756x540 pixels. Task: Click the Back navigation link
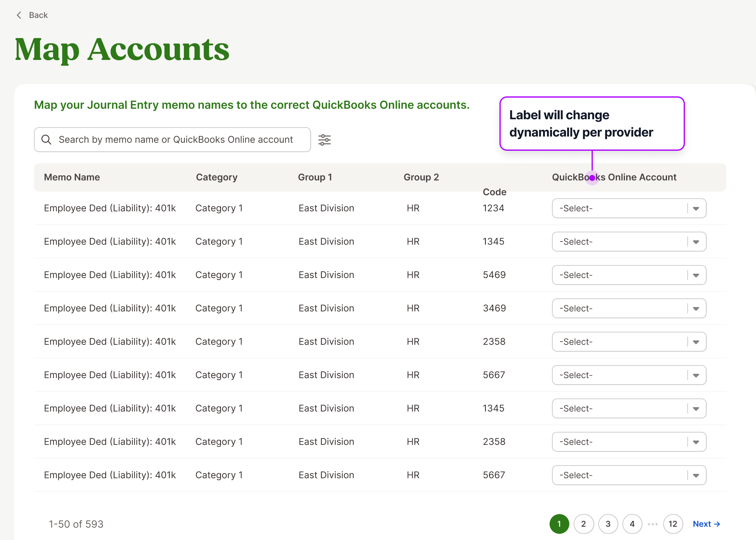pos(38,15)
